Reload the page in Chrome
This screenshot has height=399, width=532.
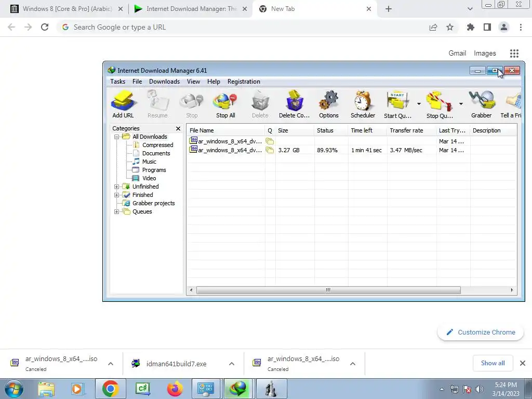click(x=45, y=27)
